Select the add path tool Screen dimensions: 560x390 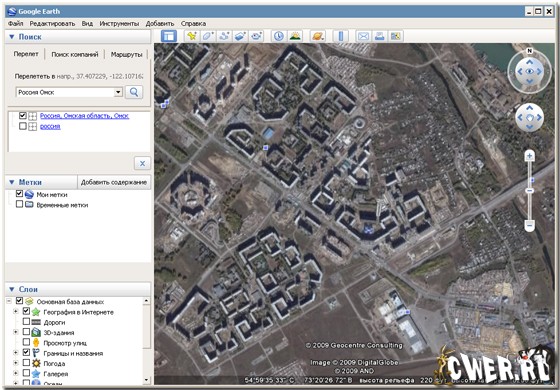224,36
